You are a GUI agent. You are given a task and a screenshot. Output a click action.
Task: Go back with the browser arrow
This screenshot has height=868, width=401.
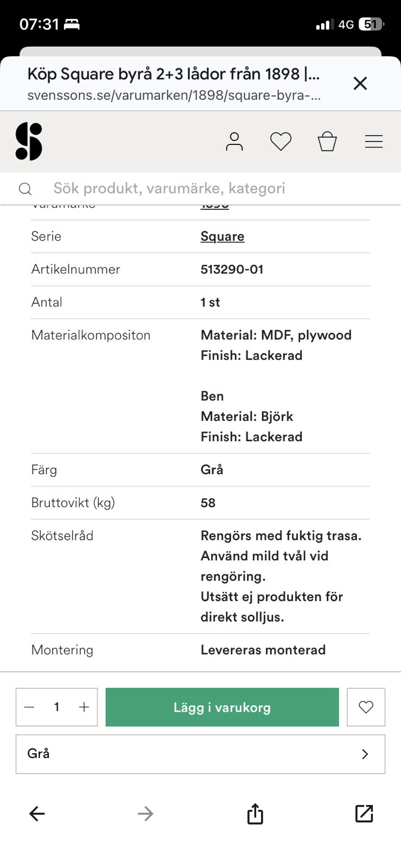[37, 814]
